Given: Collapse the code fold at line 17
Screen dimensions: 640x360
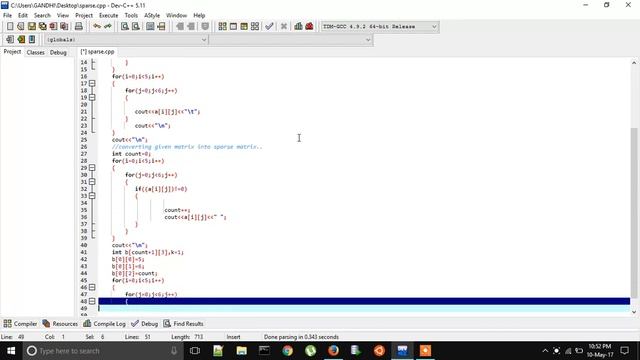Looking at the screenshot, I should pyautogui.click(x=92, y=83).
